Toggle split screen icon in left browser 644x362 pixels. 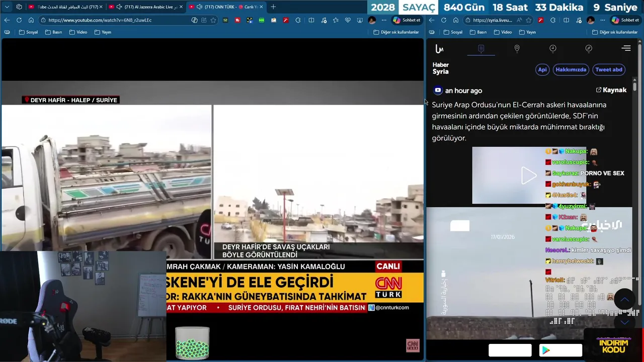tap(311, 20)
